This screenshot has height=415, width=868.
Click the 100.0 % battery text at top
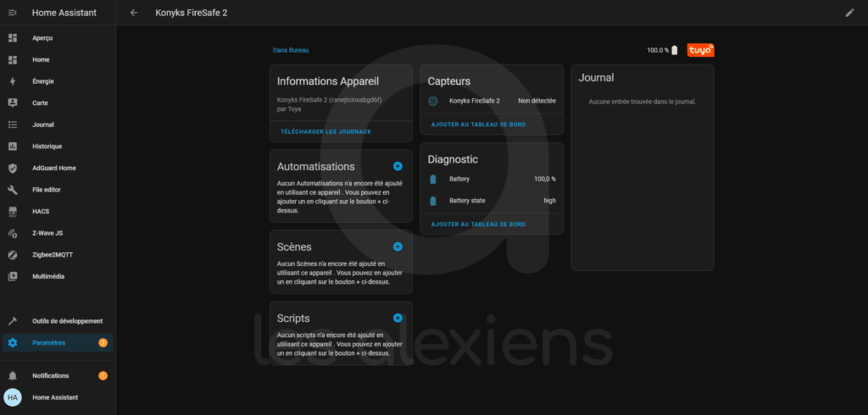(x=658, y=50)
